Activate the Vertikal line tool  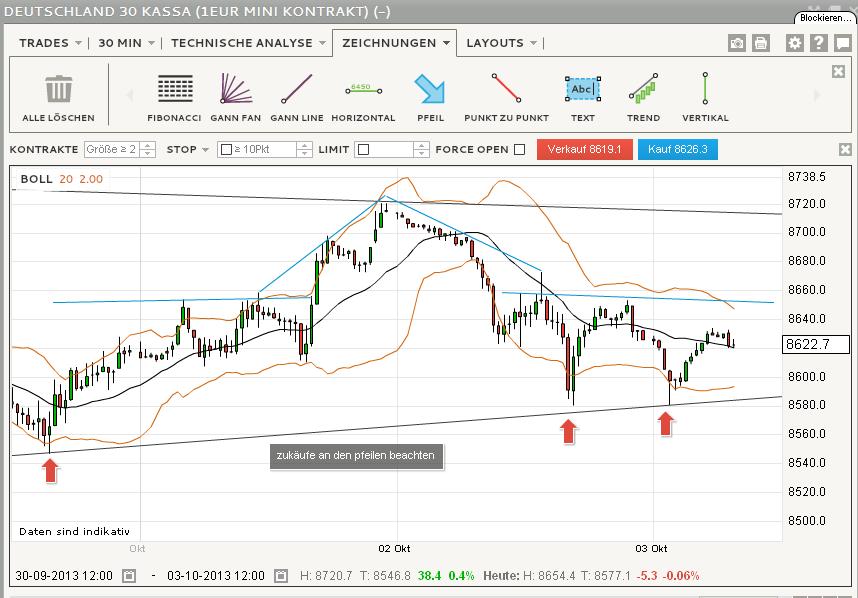(x=705, y=97)
